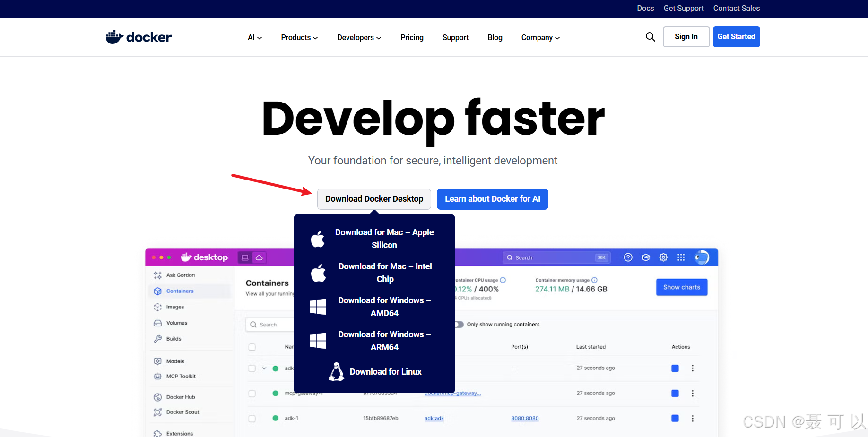Collapse the expanded adk container row
The width and height of the screenshot is (868, 437).
point(263,368)
